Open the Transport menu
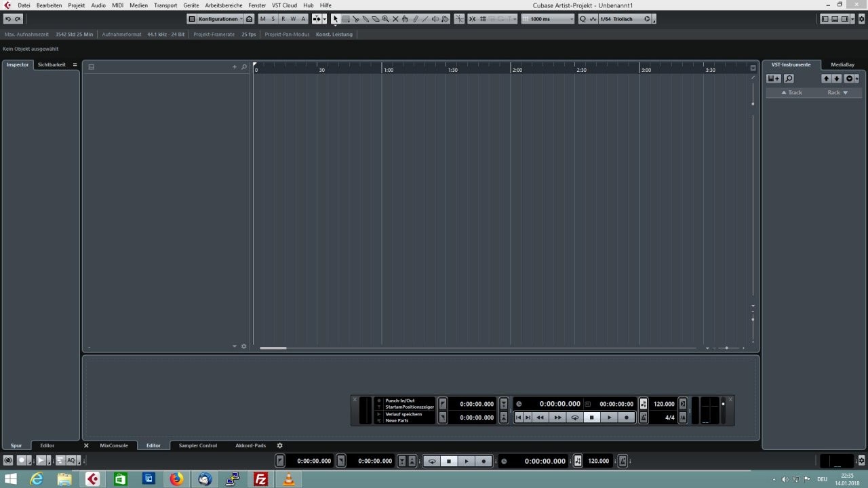 (x=165, y=5)
